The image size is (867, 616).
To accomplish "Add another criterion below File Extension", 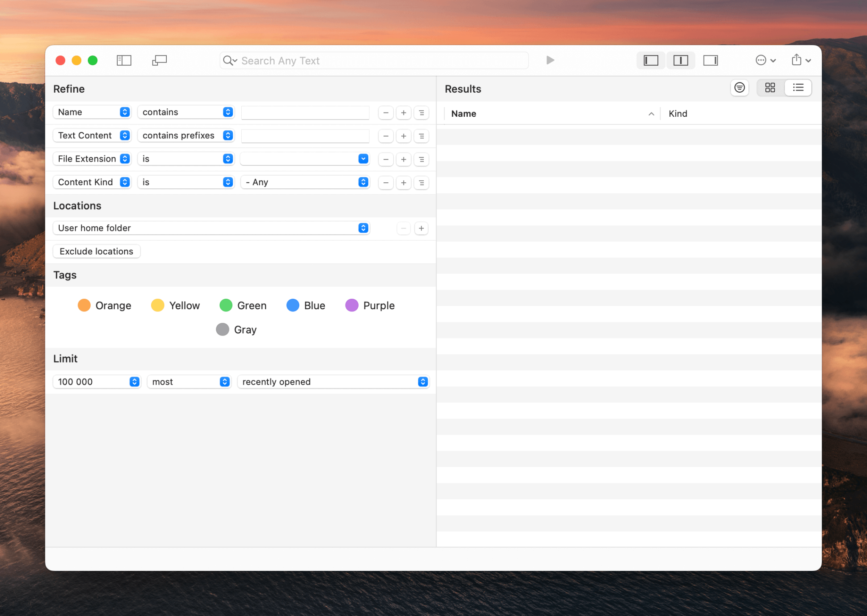I will (403, 159).
